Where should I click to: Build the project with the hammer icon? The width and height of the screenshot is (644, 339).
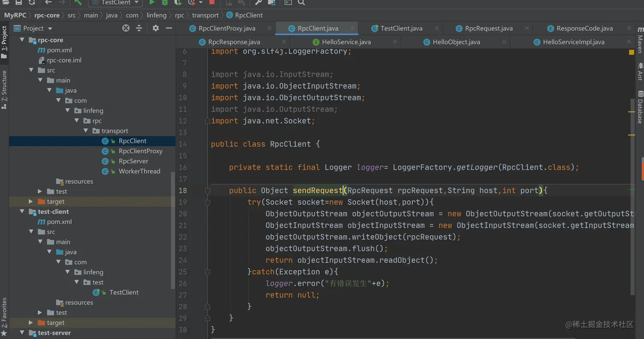point(78,3)
